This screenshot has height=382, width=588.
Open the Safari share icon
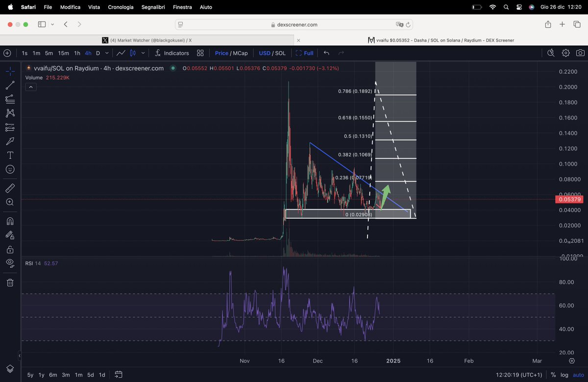click(548, 25)
